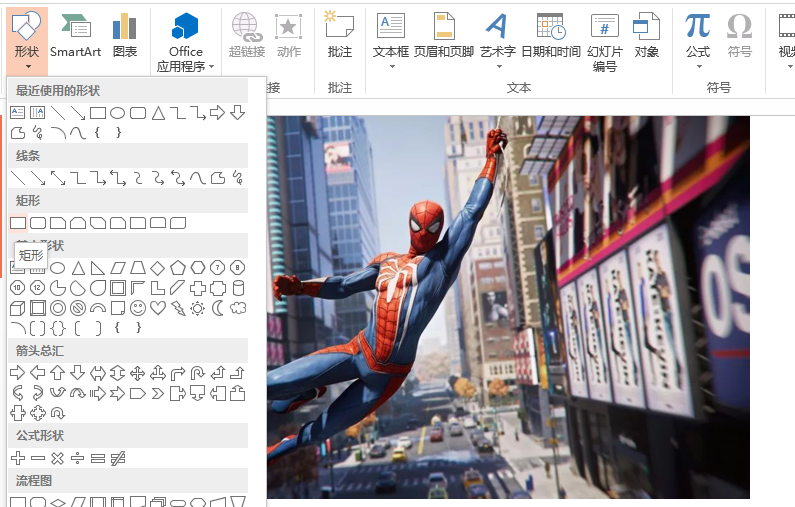Open the 艺术字 WordArt dropdown
The image size is (795, 507).
pos(497,41)
